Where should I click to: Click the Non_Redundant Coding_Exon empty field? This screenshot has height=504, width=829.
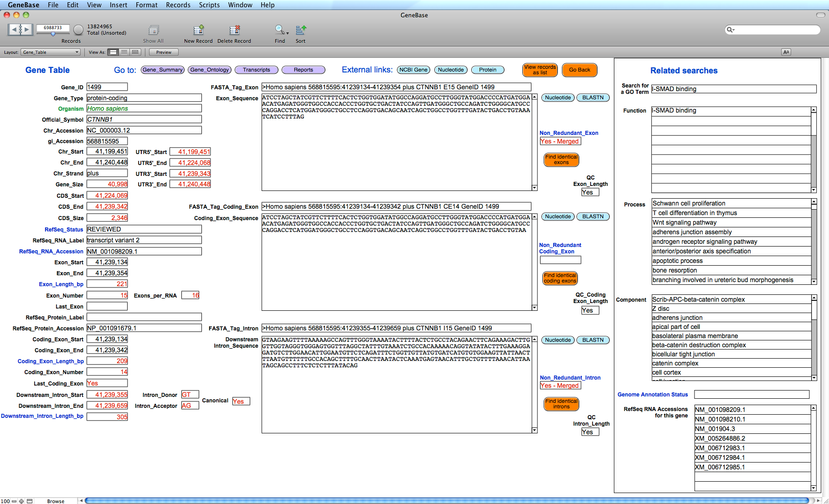pyautogui.click(x=561, y=260)
